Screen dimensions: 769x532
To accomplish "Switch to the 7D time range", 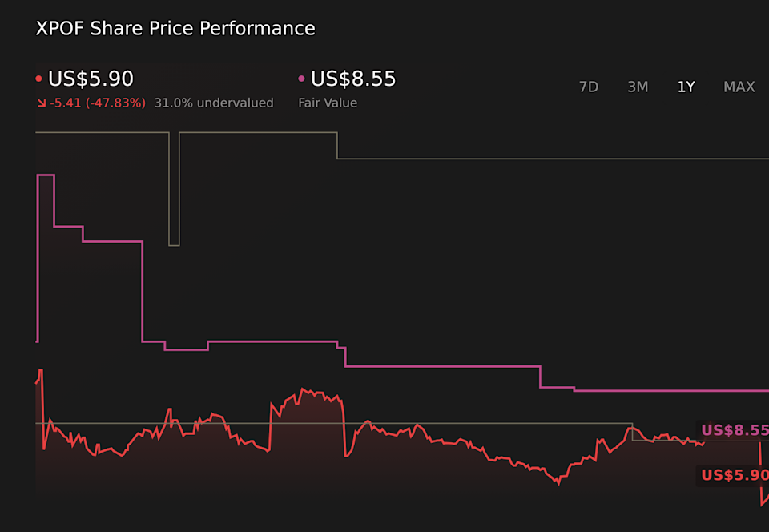I will tap(589, 87).
